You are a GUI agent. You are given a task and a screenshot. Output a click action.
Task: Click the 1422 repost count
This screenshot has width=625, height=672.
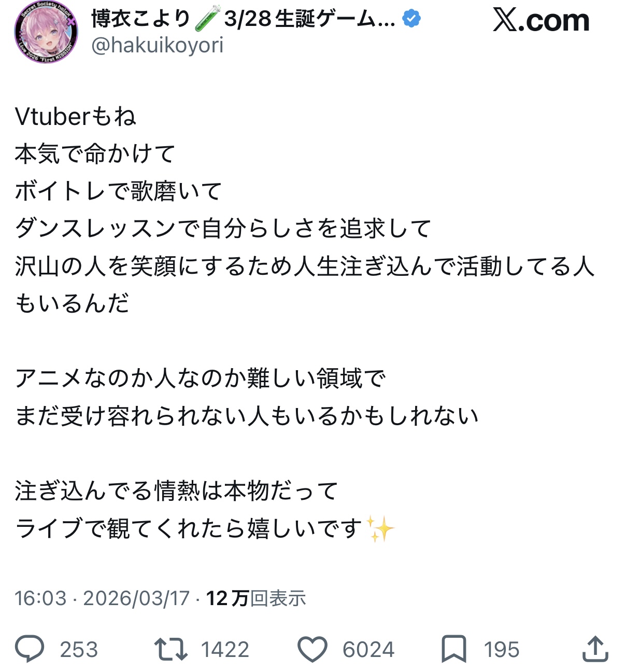[x=225, y=649]
